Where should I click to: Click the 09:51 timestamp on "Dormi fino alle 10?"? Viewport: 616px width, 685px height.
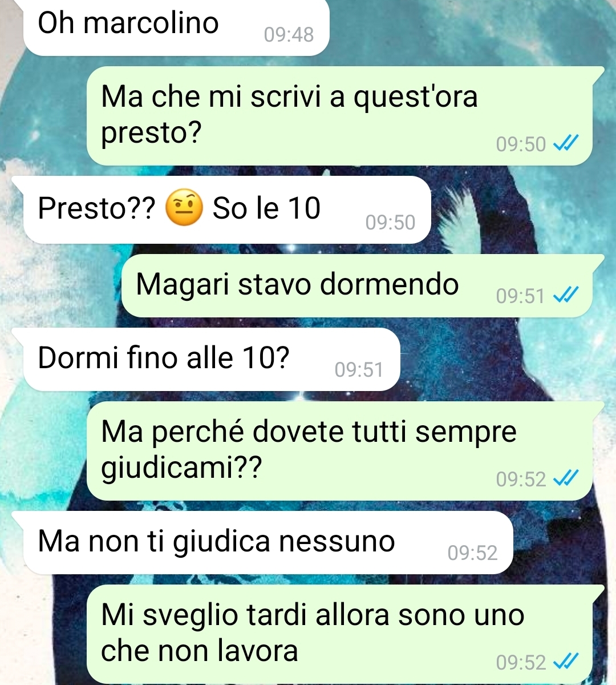359,370
